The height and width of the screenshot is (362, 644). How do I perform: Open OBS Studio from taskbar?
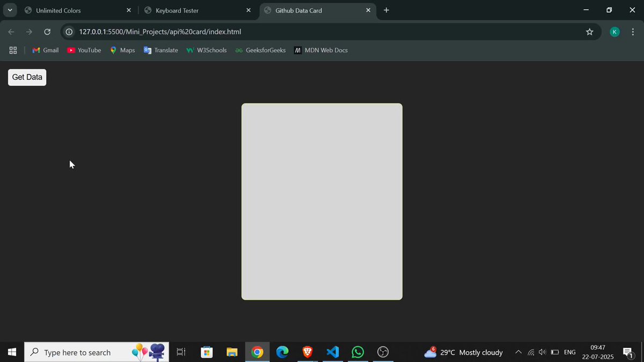(x=383, y=352)
